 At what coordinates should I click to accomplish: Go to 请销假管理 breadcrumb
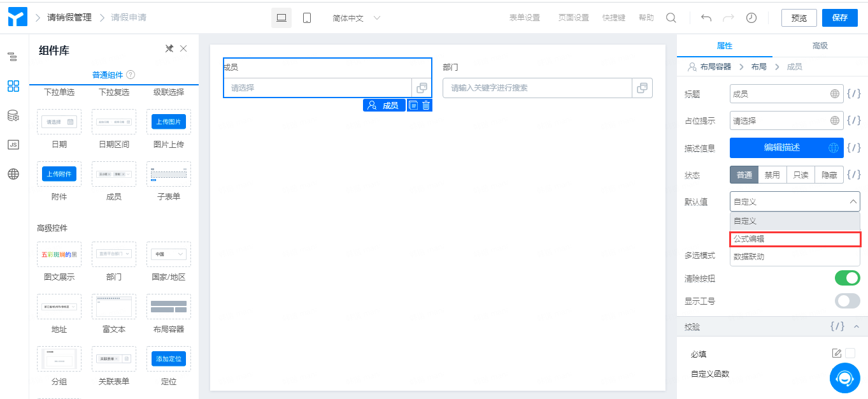click(69, 17)
